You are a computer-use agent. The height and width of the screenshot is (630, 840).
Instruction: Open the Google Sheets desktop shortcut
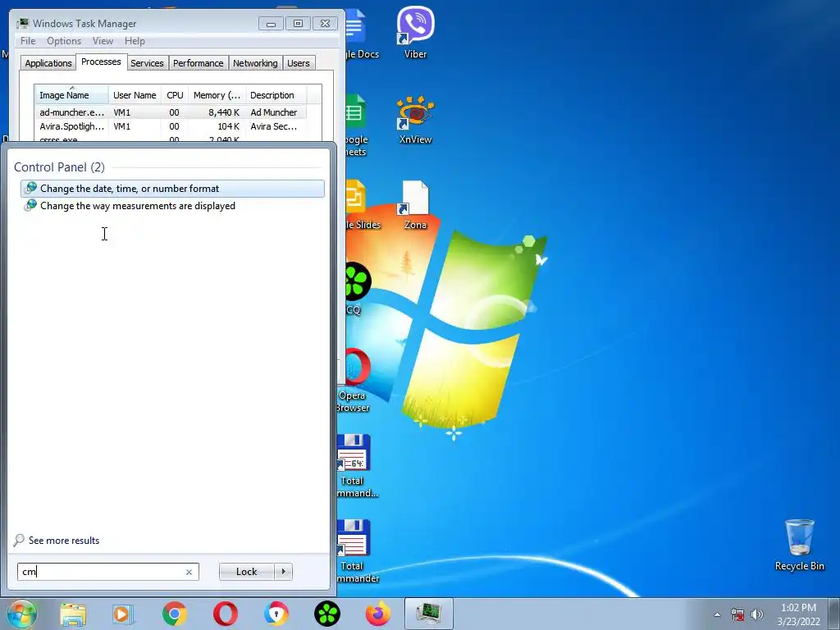[356, 125]
